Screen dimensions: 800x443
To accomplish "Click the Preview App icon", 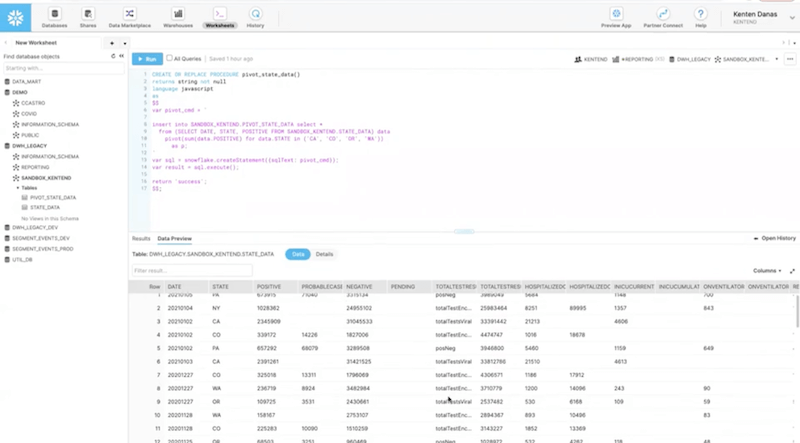I will point(616,12).
